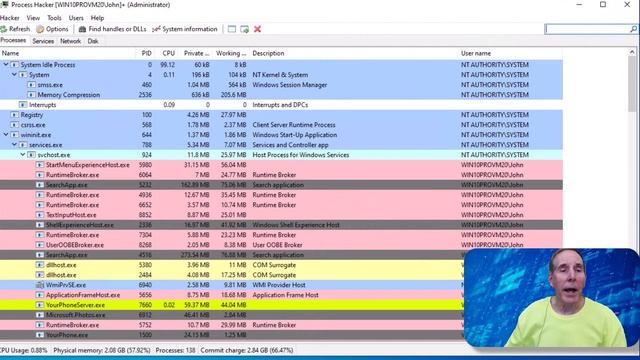
Task: Click the Microsoft.Photos.exe icon
Action: [40, 315]
